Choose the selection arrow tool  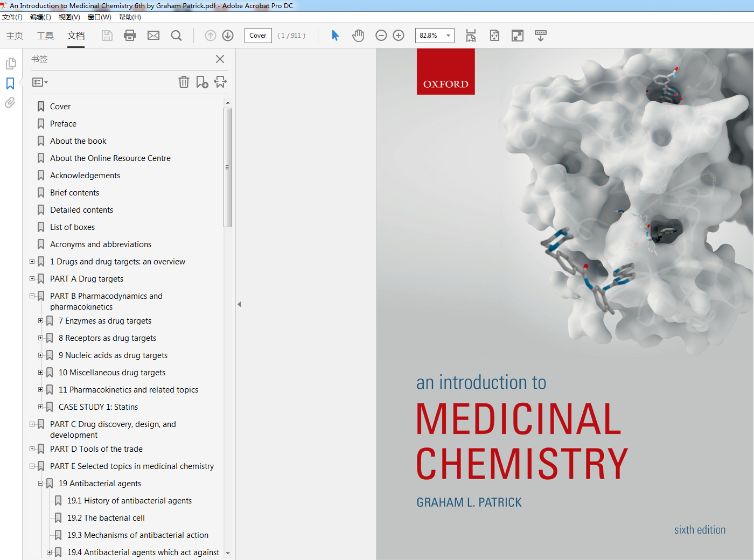(335, 36)
